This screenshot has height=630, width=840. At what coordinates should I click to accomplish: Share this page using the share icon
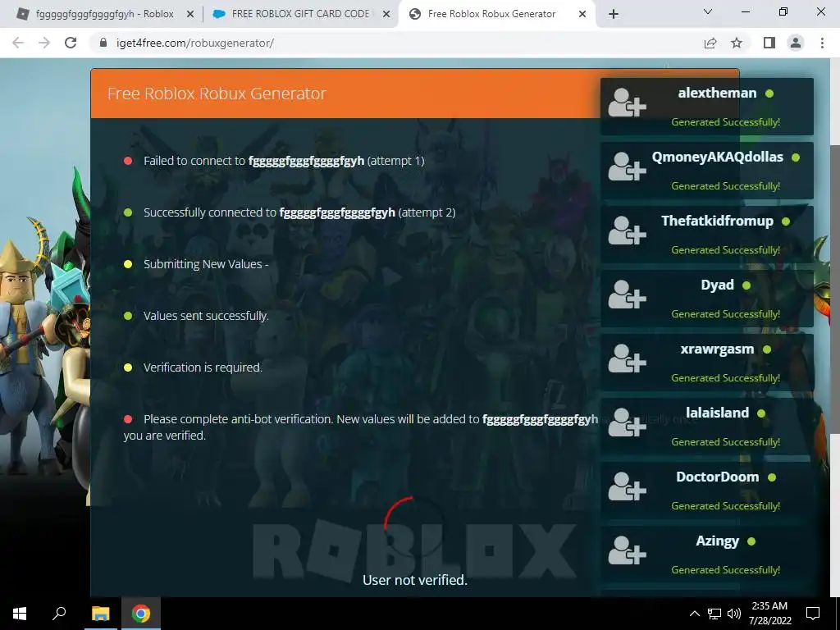pos(710,43)
